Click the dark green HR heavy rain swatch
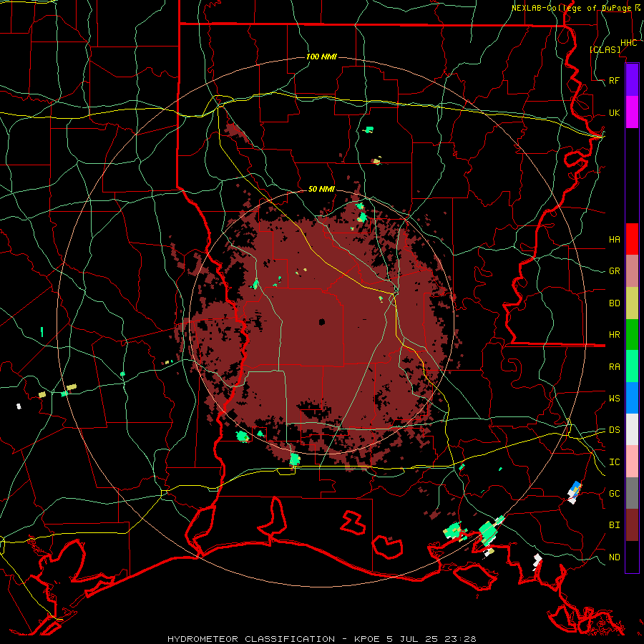644x644 pixels. coord(632,335)
